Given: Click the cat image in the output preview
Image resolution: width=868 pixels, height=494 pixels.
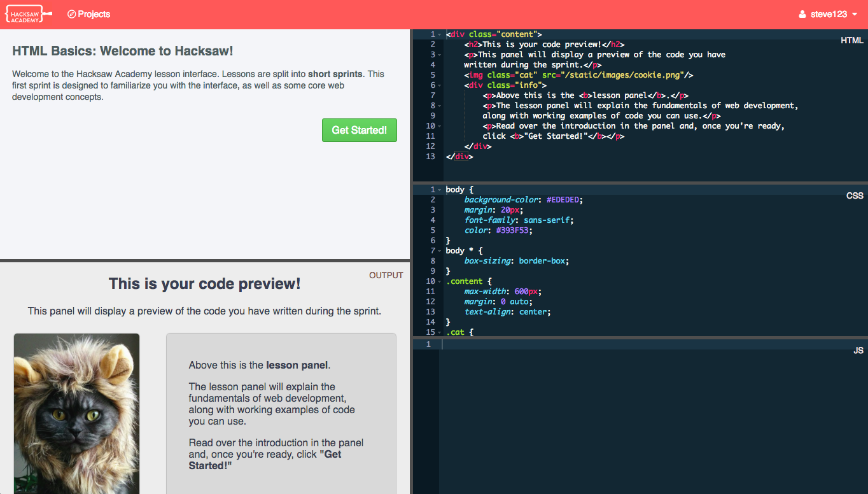Looking at the screenshot, I should [76, 413].
